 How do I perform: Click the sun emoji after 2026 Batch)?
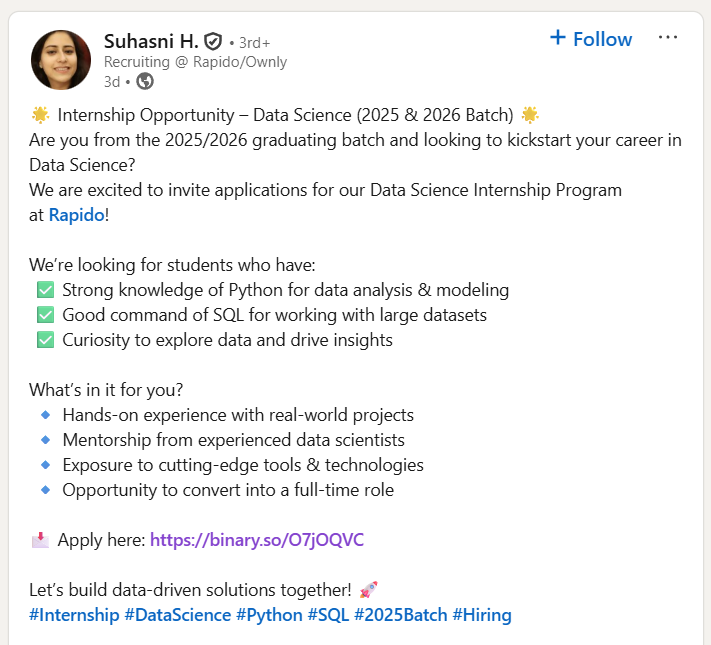tap(530, 114)
